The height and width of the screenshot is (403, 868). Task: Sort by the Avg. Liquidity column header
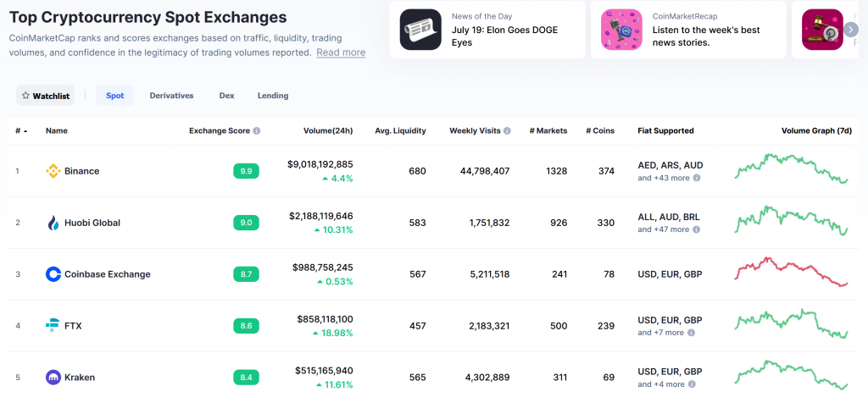tap(400, 131)
